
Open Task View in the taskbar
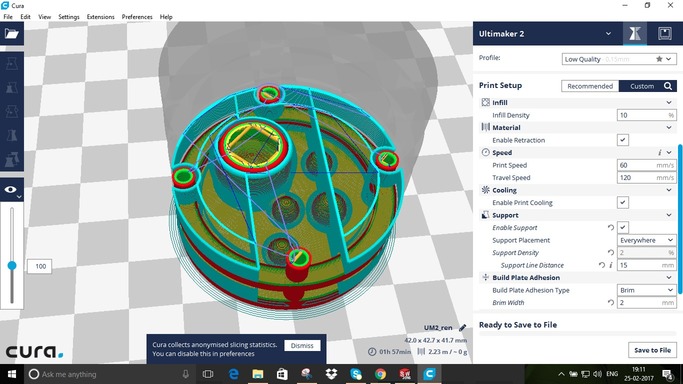208,374
